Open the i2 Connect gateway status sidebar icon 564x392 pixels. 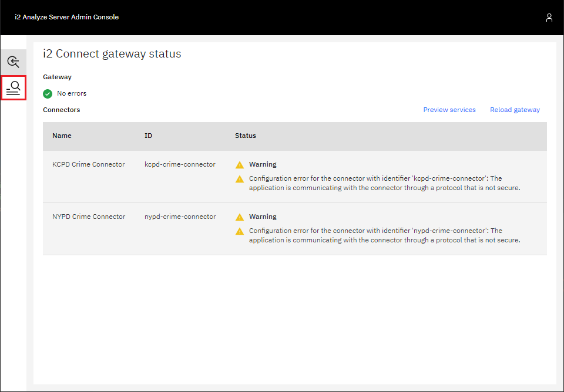(14, 88)
